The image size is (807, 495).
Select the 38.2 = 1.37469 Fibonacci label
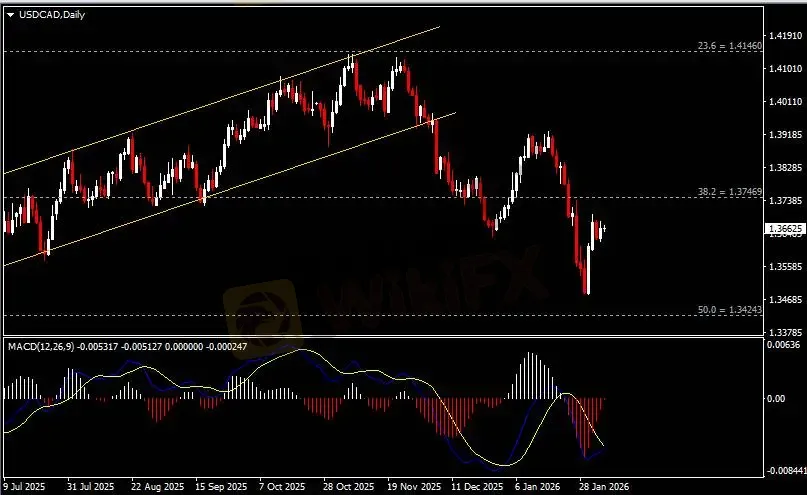(x=730, y=192)
